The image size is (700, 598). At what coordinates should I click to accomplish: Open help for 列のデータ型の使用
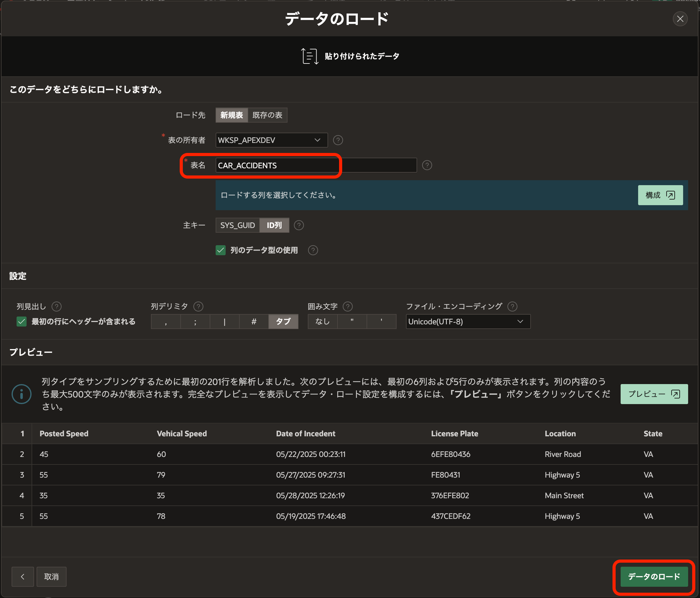pyautogui.click(x=313, y=250)
